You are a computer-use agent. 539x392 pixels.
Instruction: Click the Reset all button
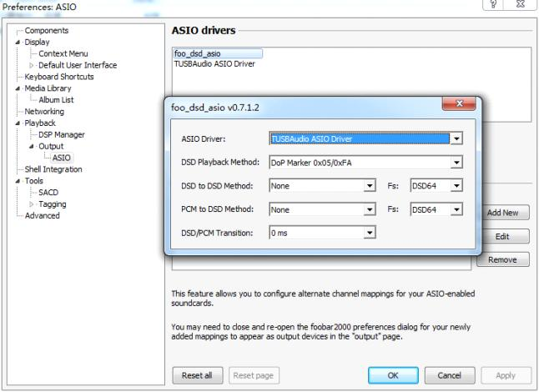pos(197,374)
